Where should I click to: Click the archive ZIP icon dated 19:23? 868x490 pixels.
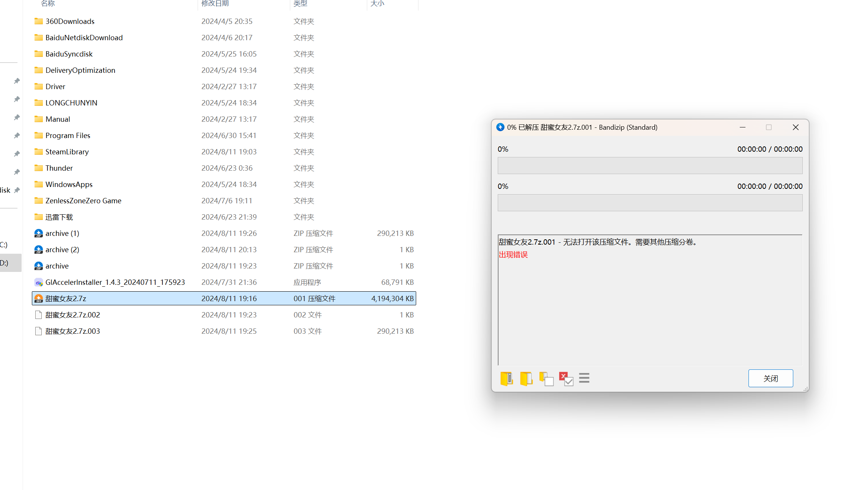(38, 266)
